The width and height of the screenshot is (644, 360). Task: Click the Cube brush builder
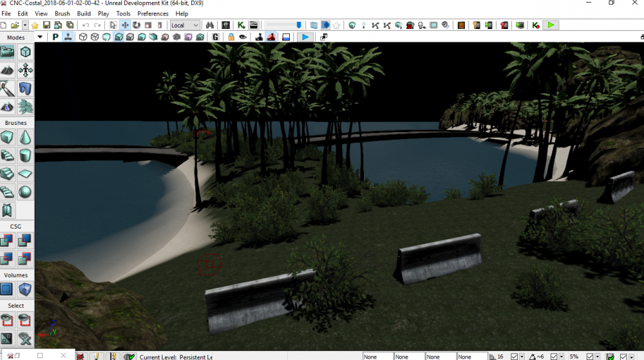[x=7, y=137]
